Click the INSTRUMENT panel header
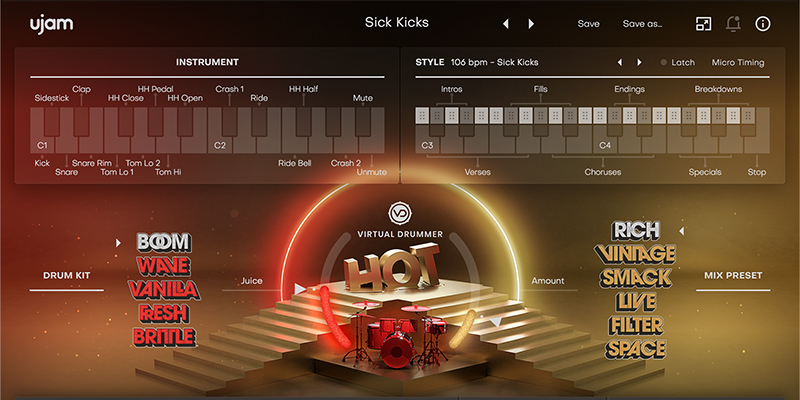This screenshot has width=800, height=400. pos(207,62)
